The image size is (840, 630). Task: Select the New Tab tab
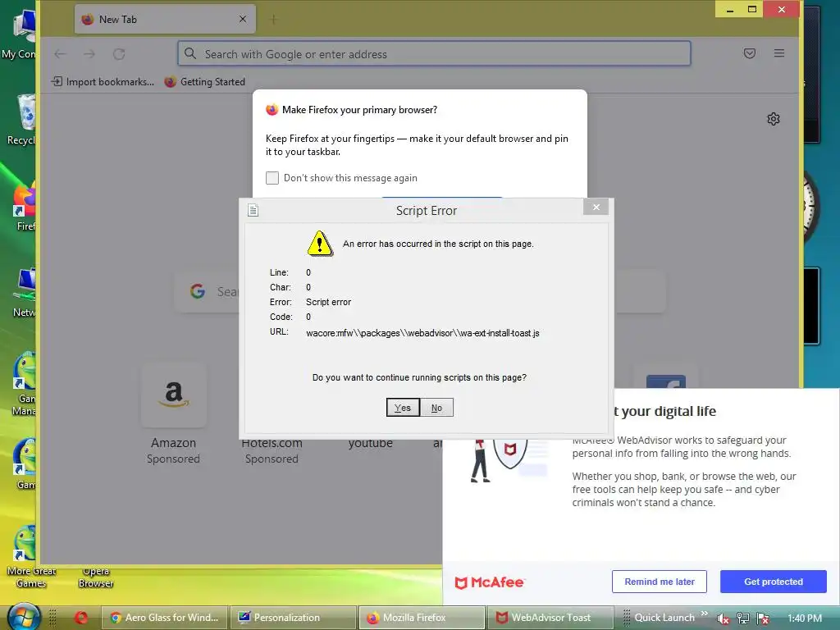[165, 20]
